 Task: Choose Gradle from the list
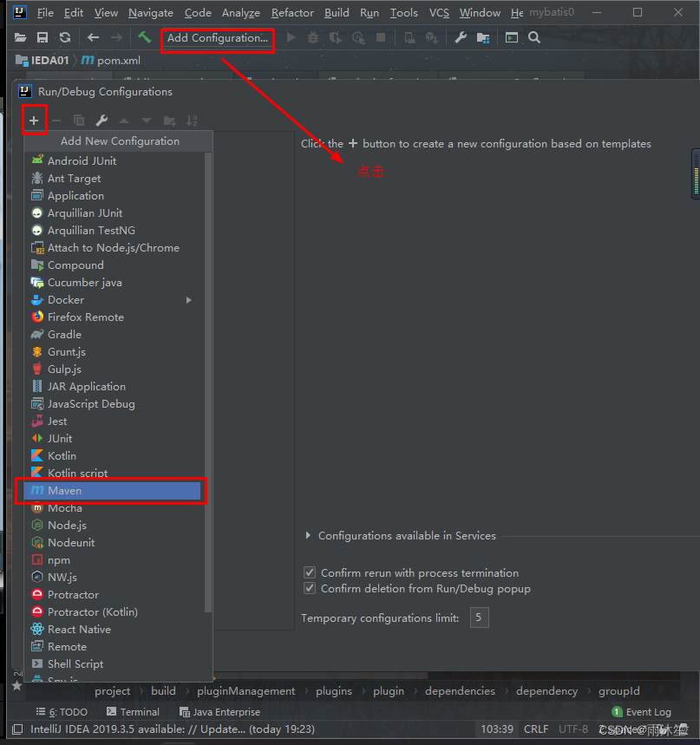point(114,335)
